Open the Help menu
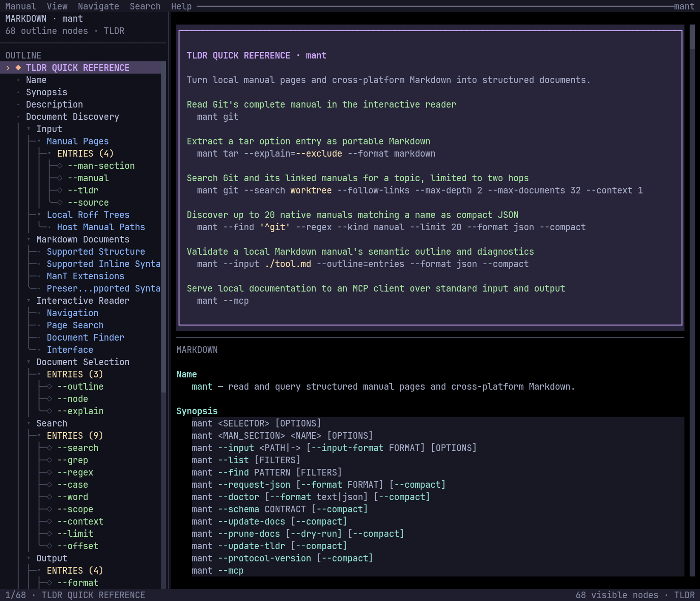This screenshot has width=700, height=601. (x=181, y=6)
